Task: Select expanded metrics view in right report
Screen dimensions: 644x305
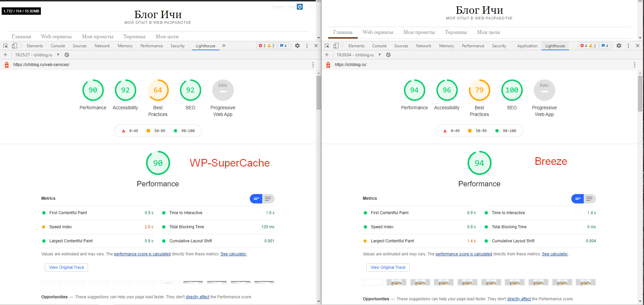Action: click(x=590, y=199)
